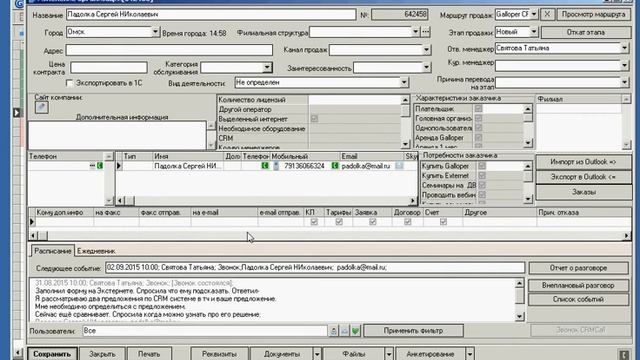This screenshot has height=360, width=640.
Task: Click the Отчет о разговоре button
Action: point(578,268)
